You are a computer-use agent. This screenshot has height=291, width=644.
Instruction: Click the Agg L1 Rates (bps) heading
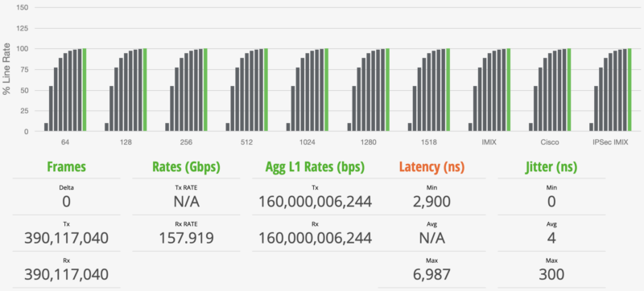(x=315, y=167)
